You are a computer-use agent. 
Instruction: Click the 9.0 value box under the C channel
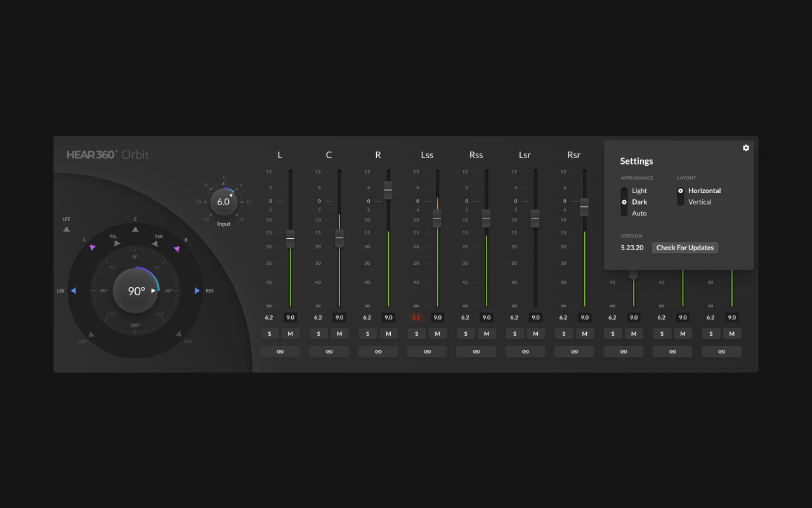(x=339, y=317)
